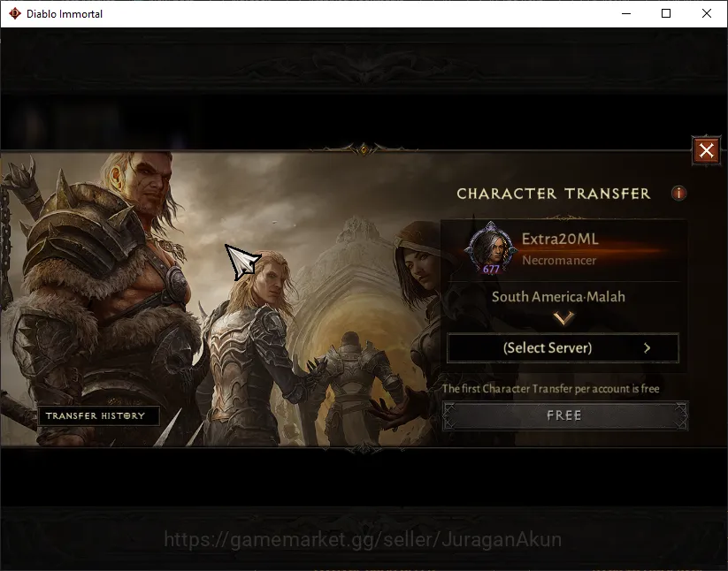Close the Diablo Immortal window
Image resolution: width=728 pixels, height=571 pixels.
[x=706, y=13]
